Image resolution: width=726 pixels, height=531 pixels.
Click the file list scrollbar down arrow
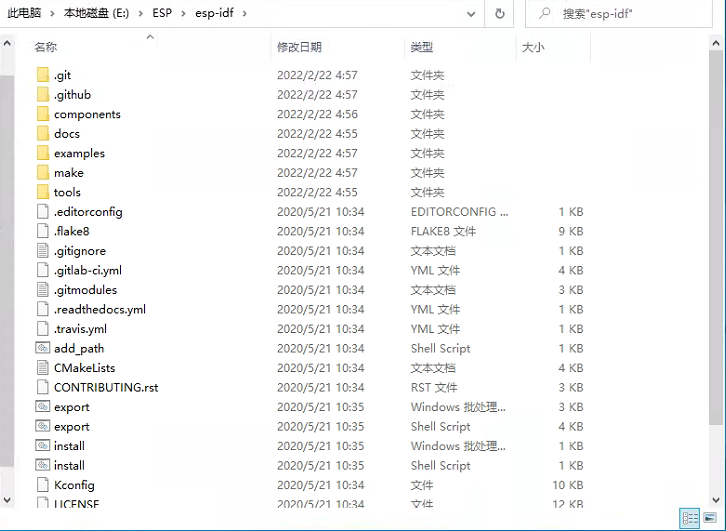click(x=716, y=500)
